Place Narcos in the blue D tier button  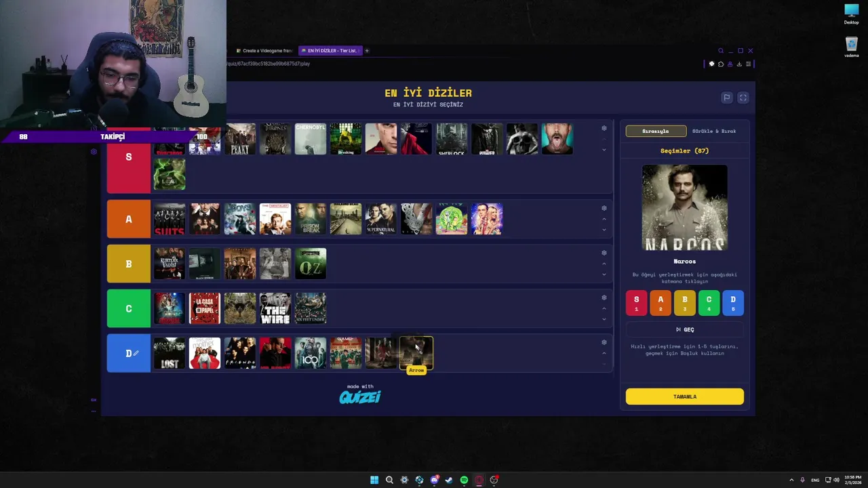click(x=733, y=302)
